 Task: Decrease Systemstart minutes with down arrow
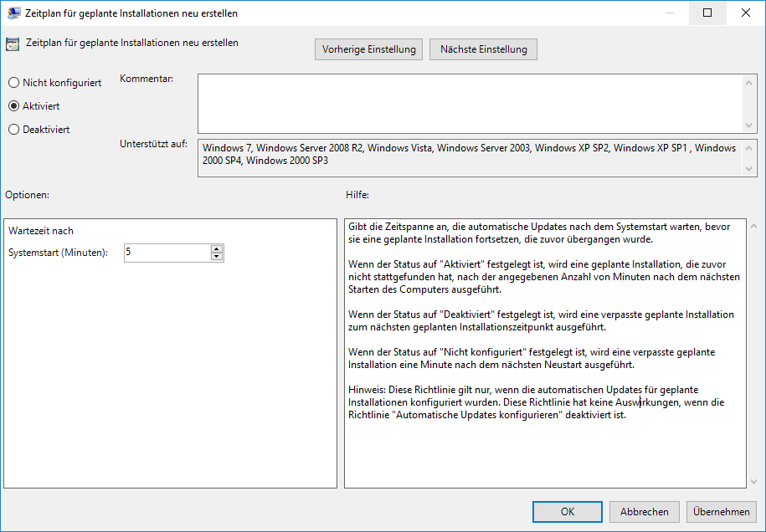coord(217,257)
